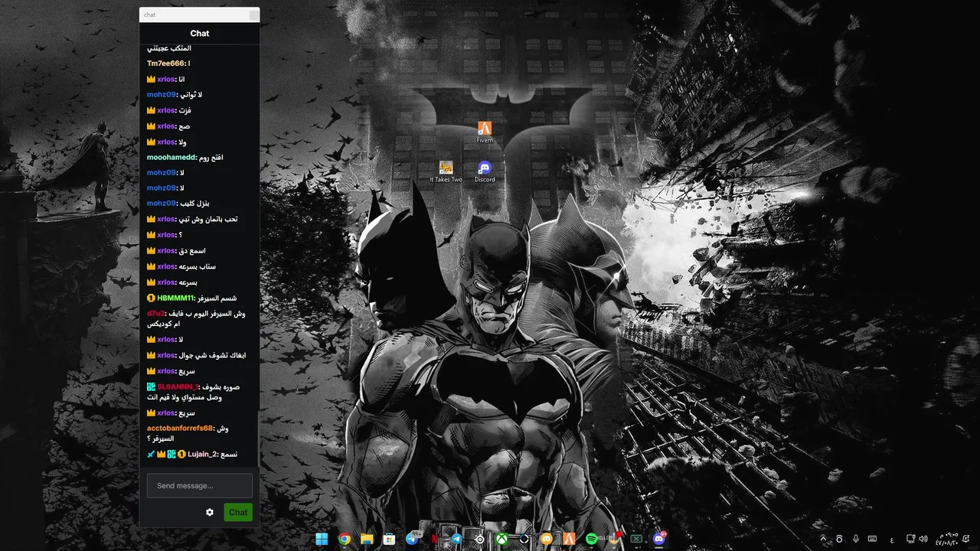The image size is (980, 551).
Task: Click the mohz09 message 'بنزل كليب'
Action: point(194,204)
